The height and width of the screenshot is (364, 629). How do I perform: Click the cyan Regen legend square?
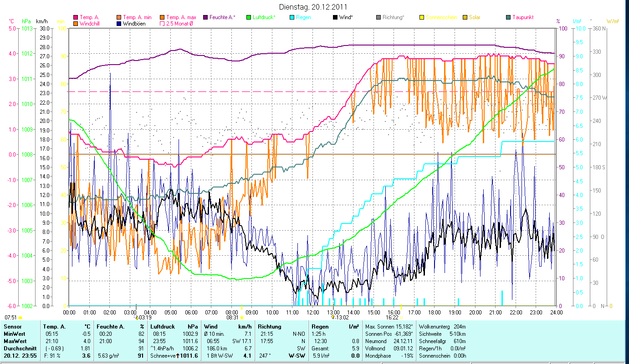tap(292, 17)
